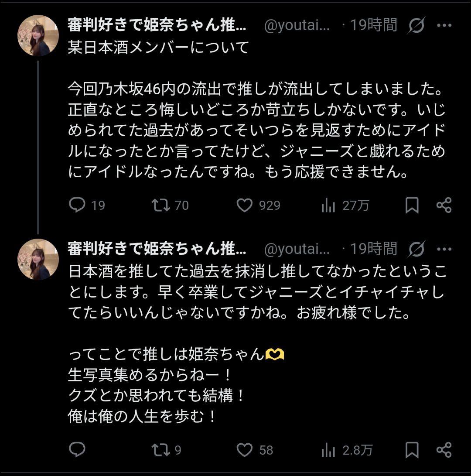Screen dimensions: 471x476
Task: Share the first tweet
Action: [x=444, y=205]
